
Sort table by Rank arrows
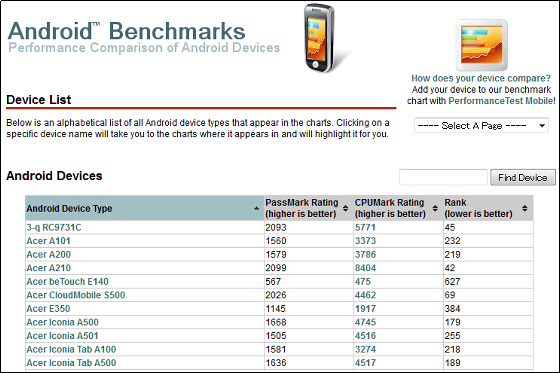coord(525,208)
